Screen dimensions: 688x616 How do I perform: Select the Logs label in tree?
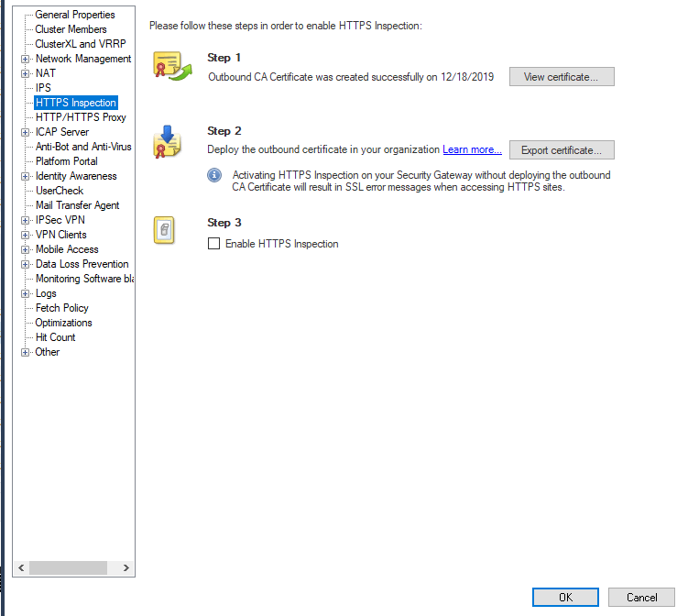coord(46,293)
